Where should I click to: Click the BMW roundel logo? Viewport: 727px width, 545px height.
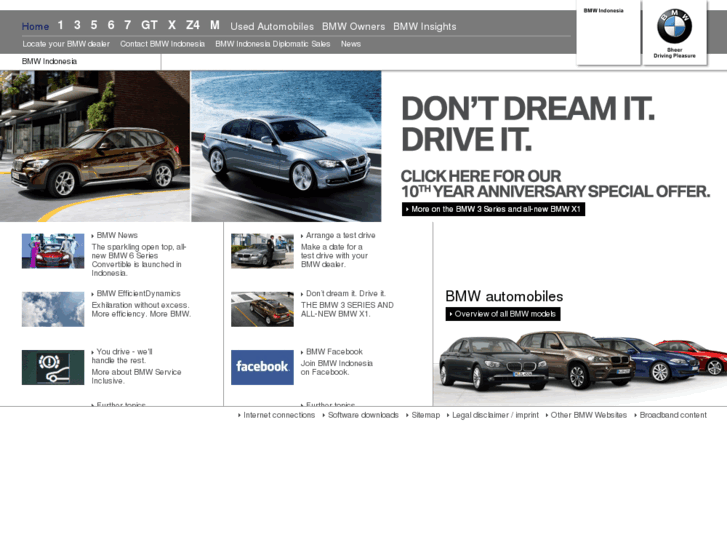(x=674, y=26)
